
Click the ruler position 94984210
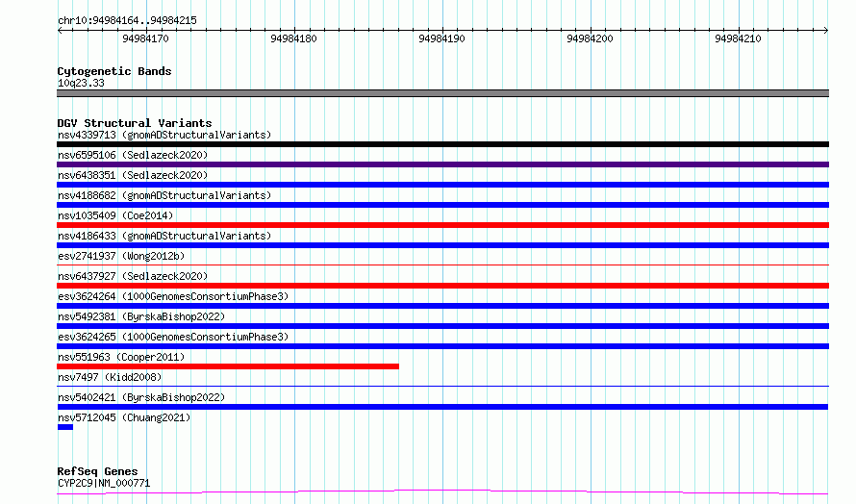738,38
